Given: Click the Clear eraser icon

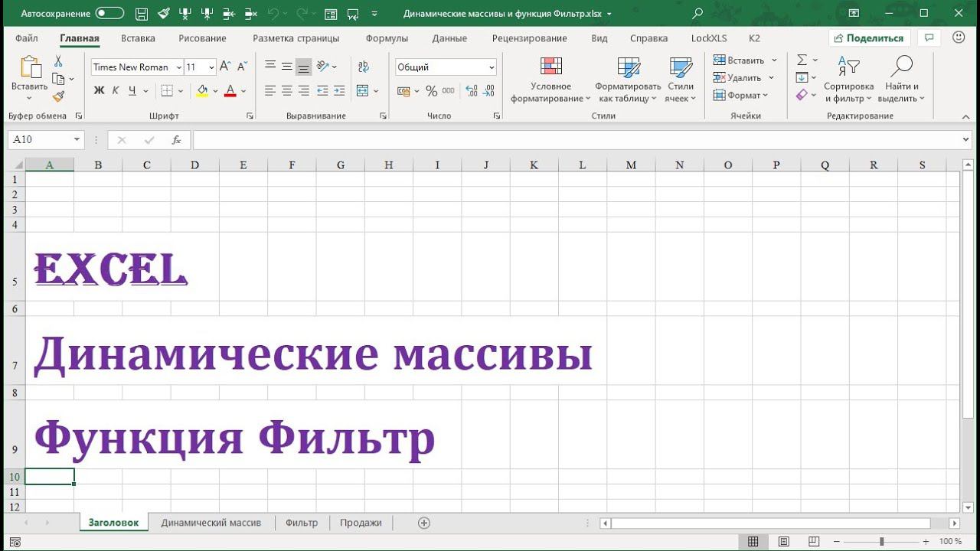Looking at the screenshot, I should (802, 95).
